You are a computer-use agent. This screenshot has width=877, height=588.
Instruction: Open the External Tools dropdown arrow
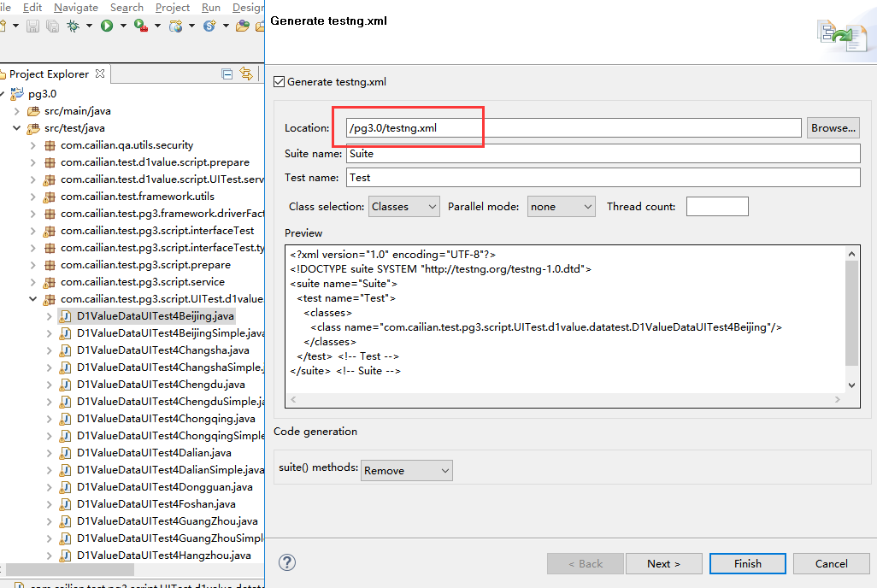click(x=157, y=26)
